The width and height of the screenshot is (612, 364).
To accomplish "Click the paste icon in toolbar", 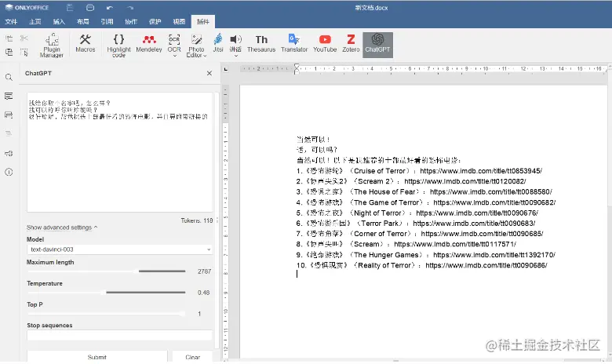I will click(9, 52).
